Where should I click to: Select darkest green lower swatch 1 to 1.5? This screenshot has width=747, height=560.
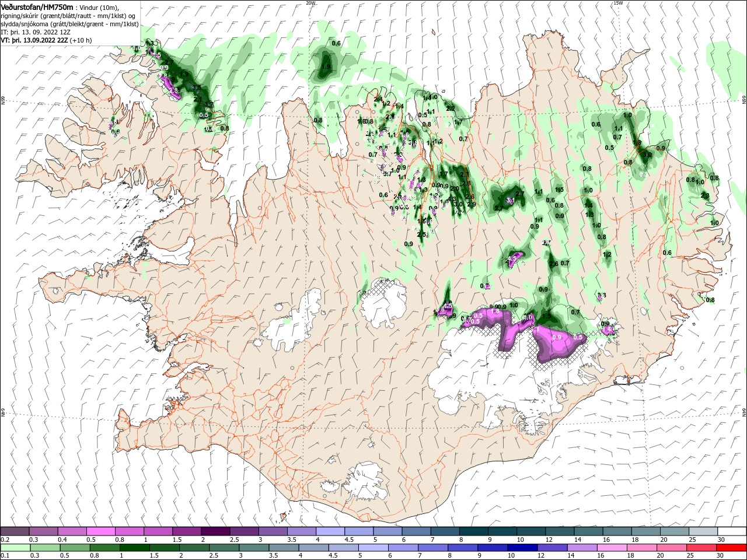tap(134, 548)
